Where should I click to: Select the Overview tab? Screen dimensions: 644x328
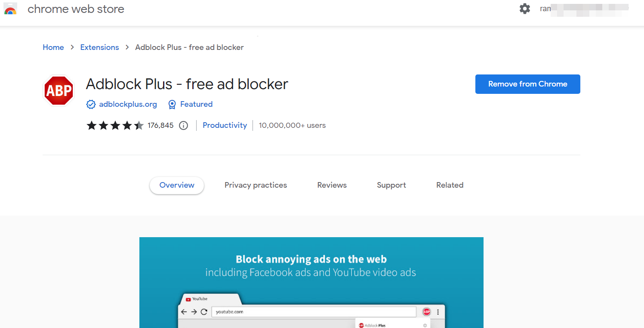click(177, 185)
